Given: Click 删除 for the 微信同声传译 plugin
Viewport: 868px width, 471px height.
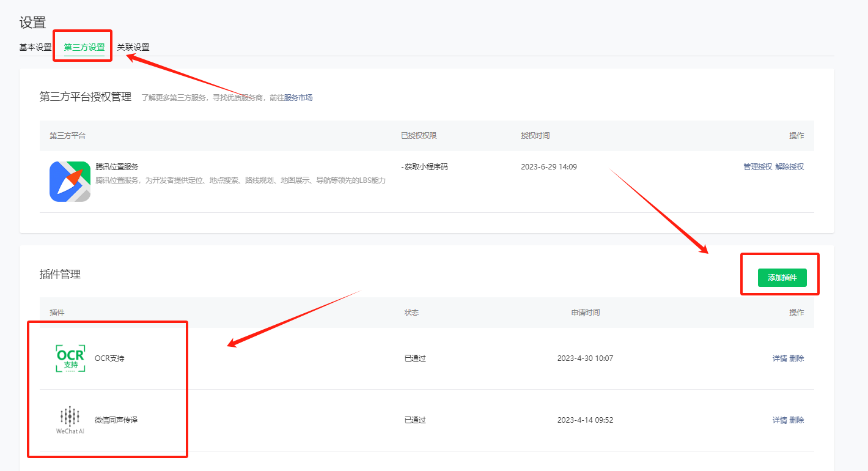Looking at the screenshot, I should (797, 420).
